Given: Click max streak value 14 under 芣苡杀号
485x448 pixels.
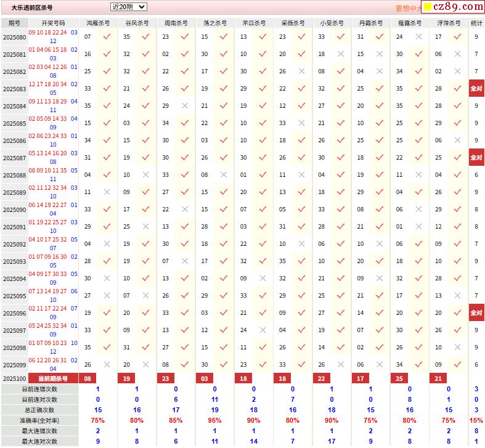Looking at the screenshot, I should (x=254, y=441).
